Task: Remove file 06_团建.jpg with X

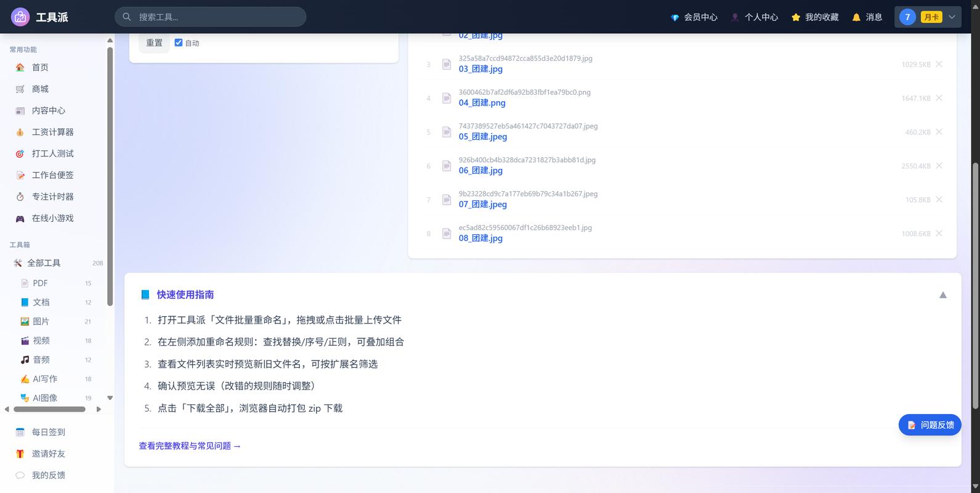Action: 939,166
